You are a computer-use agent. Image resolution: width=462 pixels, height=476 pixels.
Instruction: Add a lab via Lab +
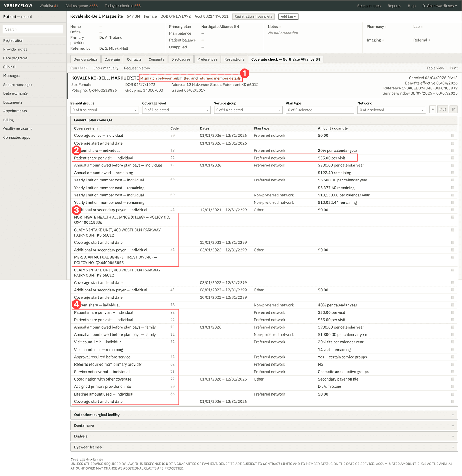(x=418, y=27)
